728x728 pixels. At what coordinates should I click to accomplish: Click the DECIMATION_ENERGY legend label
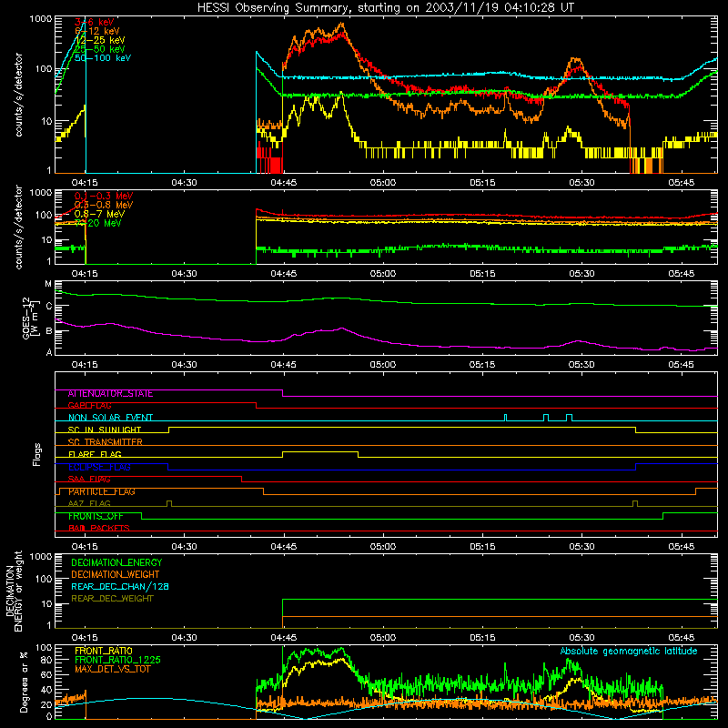coord(116,562)
